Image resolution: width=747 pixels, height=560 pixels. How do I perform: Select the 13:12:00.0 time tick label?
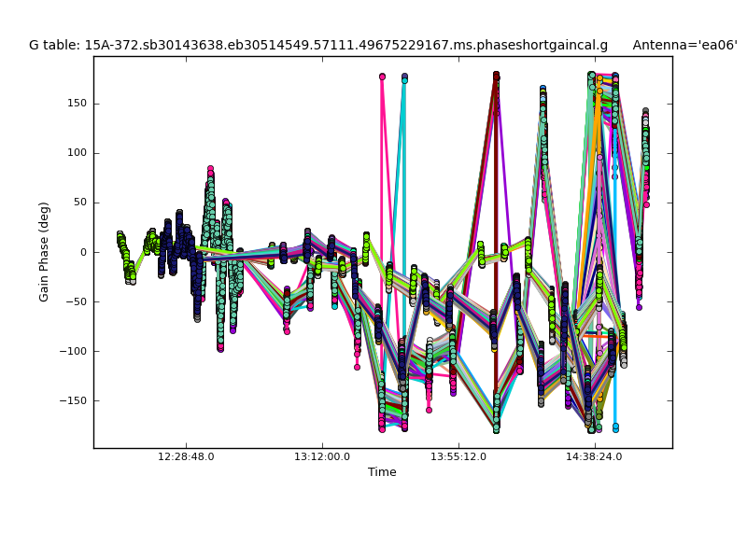(322, 456)
